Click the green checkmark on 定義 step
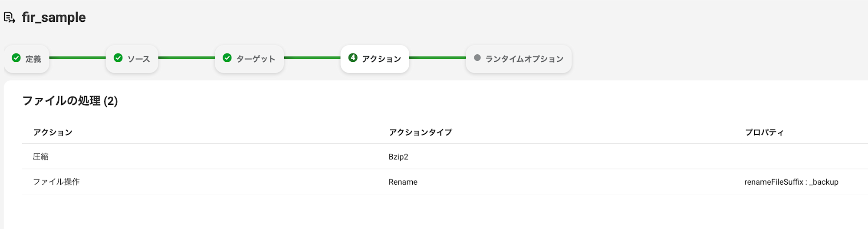Image resolution: width=868 pixels, height=229 pixels. pos(16,58)
